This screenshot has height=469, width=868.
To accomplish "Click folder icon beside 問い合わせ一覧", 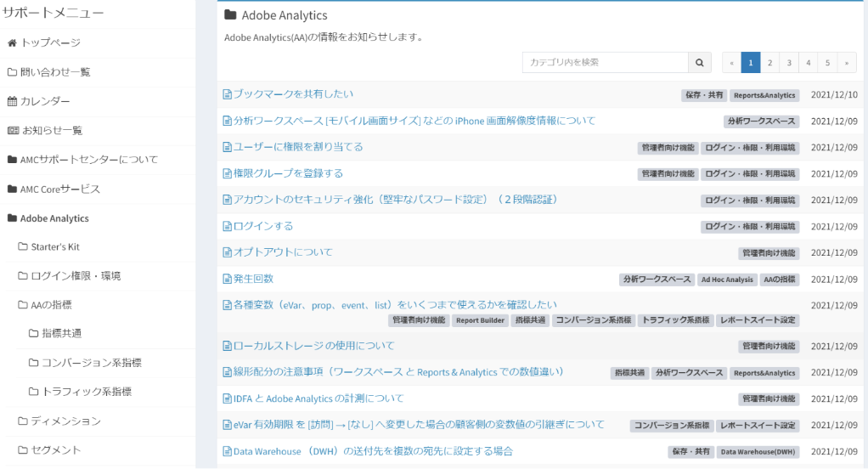I will (12, 72).
